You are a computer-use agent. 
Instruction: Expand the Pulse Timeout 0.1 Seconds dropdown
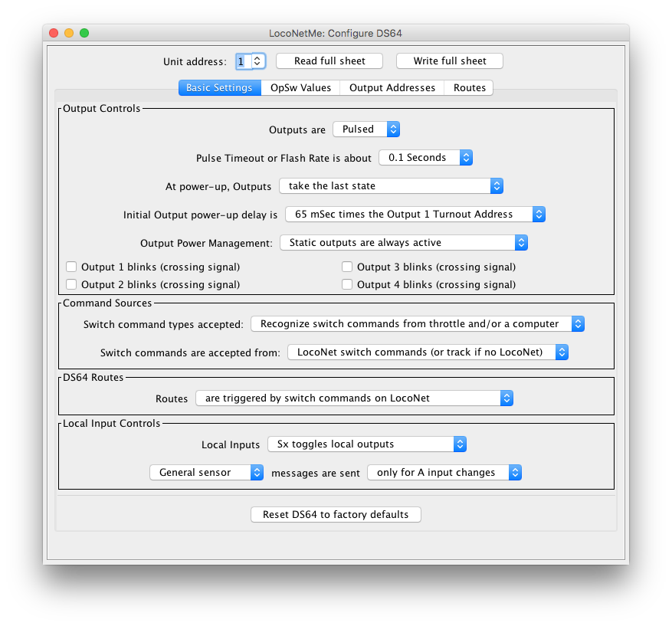coord(425,157)
